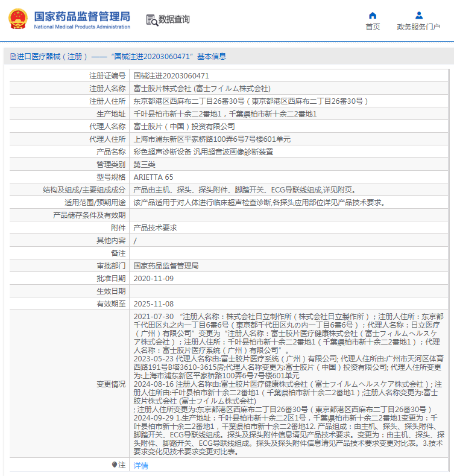This screenshot has height=476, width=454.
Task: Select model ARIETTA 65 value
Action: click(x=153, y=177)
